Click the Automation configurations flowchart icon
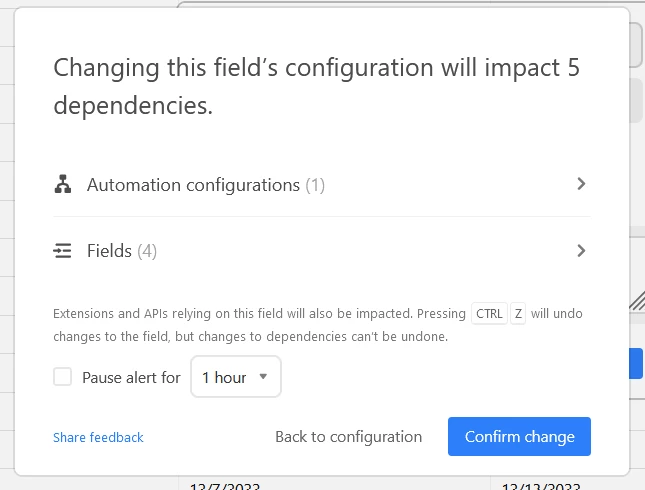This screenshot has width=645, height=490. pyautogui.click(x=63, y=184)
